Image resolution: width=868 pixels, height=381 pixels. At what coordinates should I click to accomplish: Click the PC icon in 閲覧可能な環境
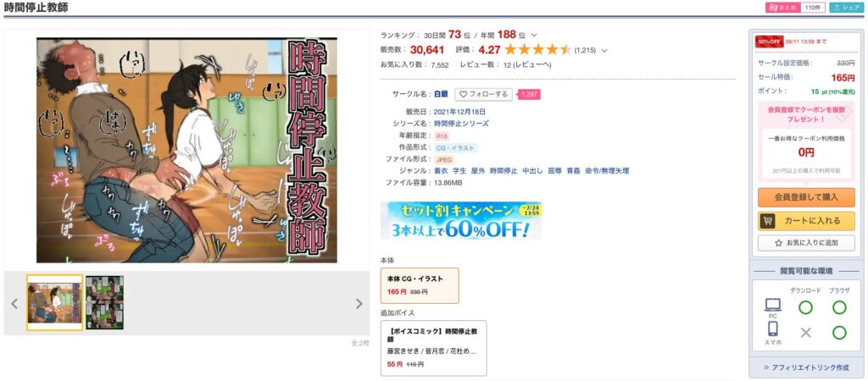(x=773, y=305)
